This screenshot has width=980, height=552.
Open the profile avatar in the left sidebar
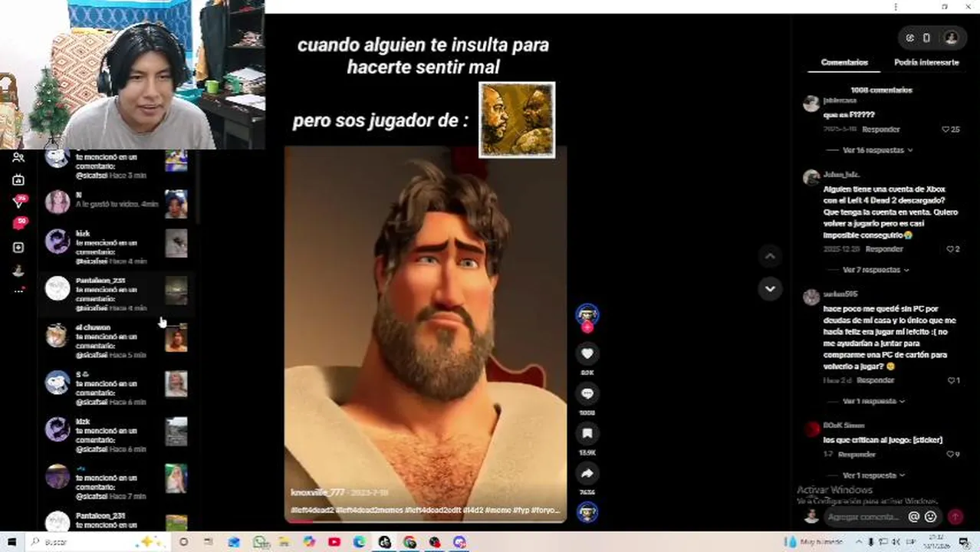click(x=18, y=271)
